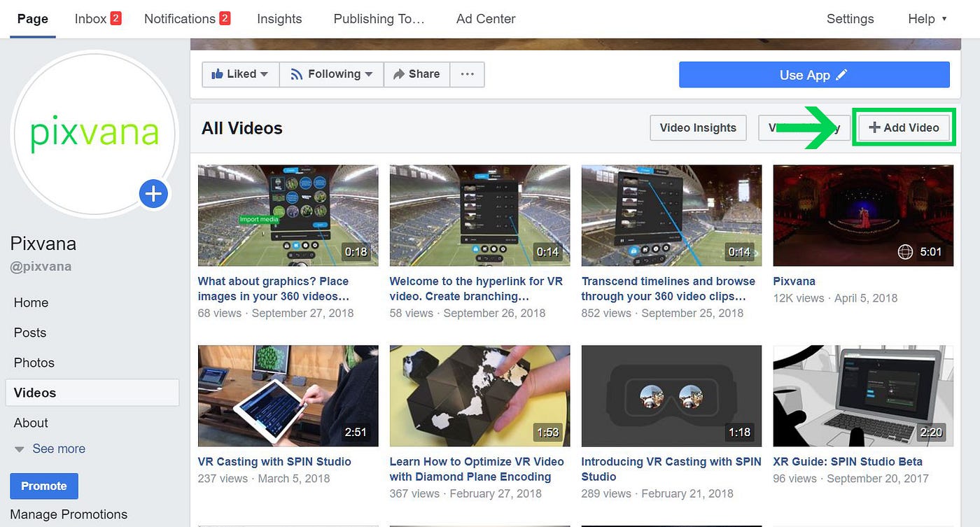The image size is (980, 527).
Task: Select Videos in the left sidebar
Action: (x=92, y=393)
